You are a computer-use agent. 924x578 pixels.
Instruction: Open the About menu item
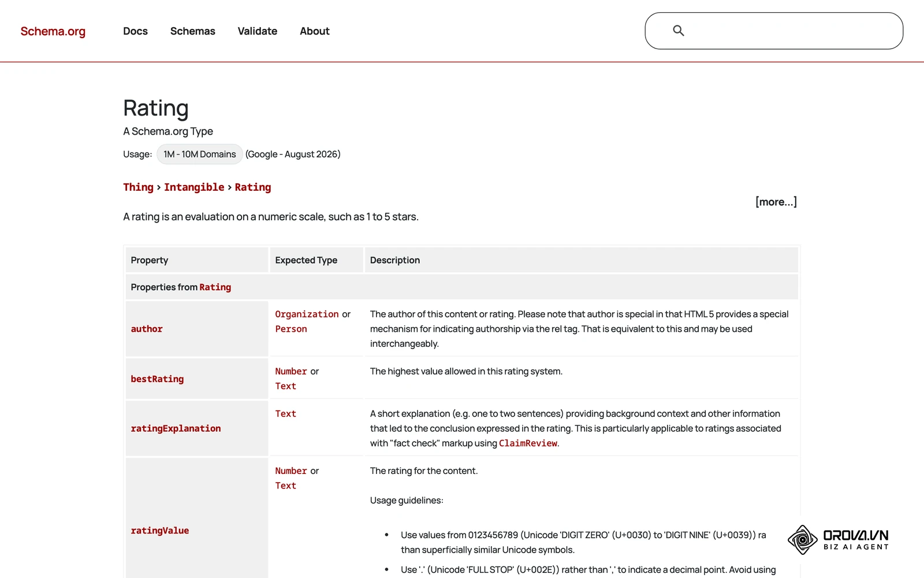(x=315, y=31)
